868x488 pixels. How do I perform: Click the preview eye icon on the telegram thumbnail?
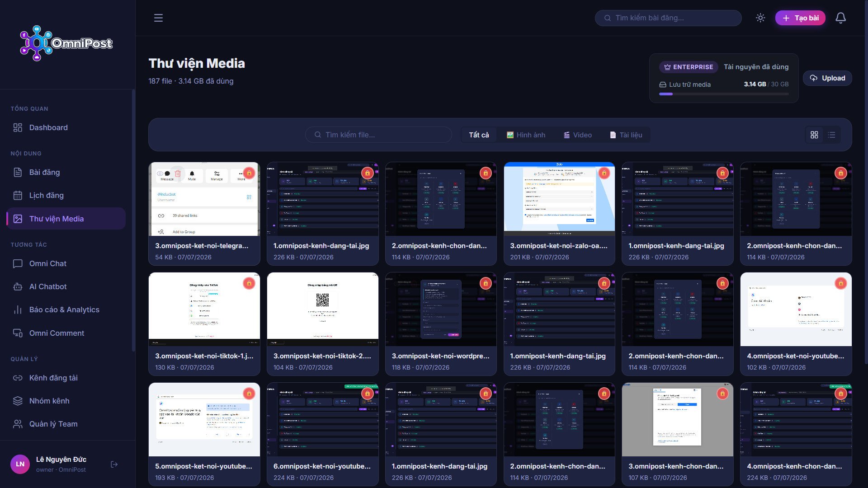[160, 174]
